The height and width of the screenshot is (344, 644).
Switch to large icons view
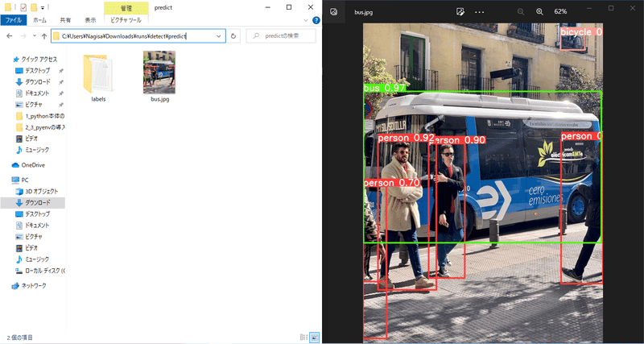pyautogui.click(x=314, y=338)
